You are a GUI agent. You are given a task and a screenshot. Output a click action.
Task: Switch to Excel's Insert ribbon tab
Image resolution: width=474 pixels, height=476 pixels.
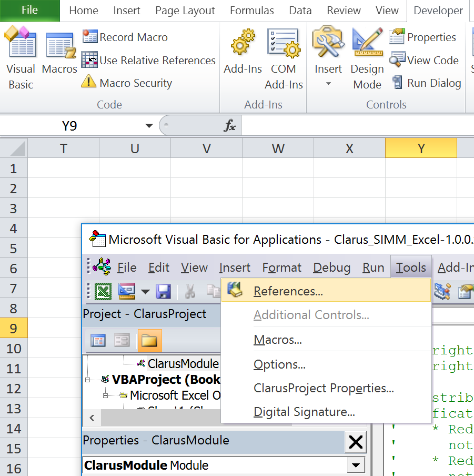[127, 11]
